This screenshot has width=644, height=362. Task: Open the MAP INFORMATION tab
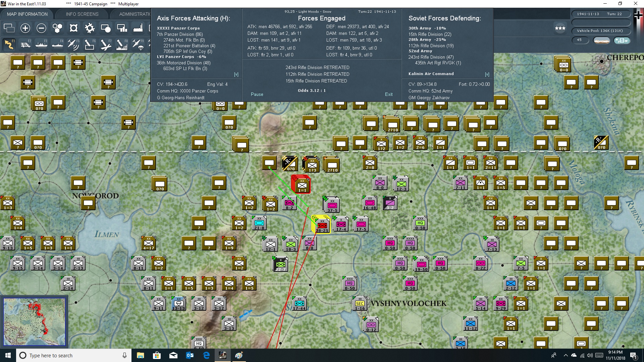pos(27,14)
